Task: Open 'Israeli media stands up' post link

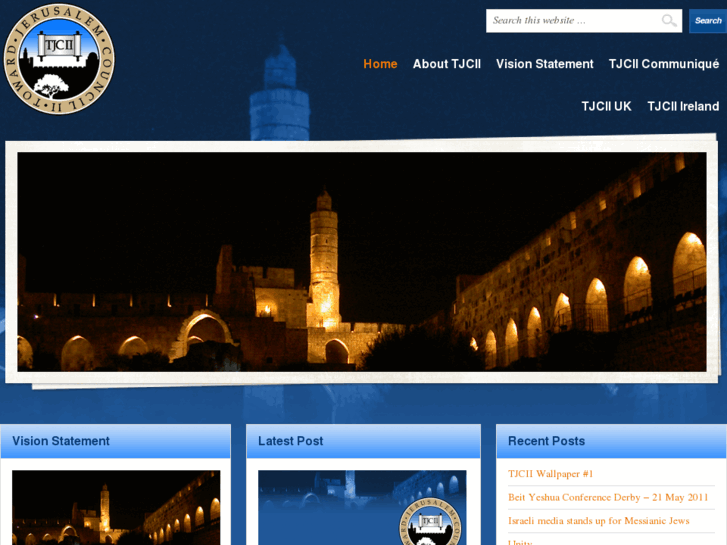Action: click(599, 521)
